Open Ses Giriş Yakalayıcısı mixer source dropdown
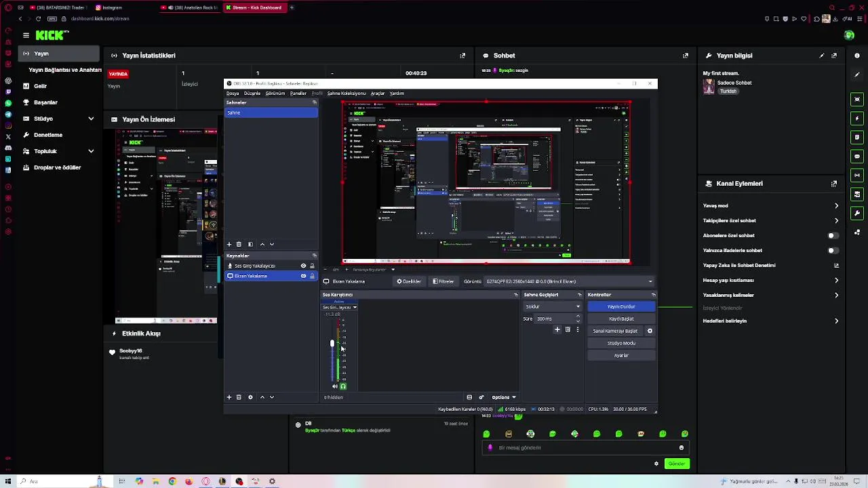The height and width of the screenshot is (488, 868). coord(340,307)
